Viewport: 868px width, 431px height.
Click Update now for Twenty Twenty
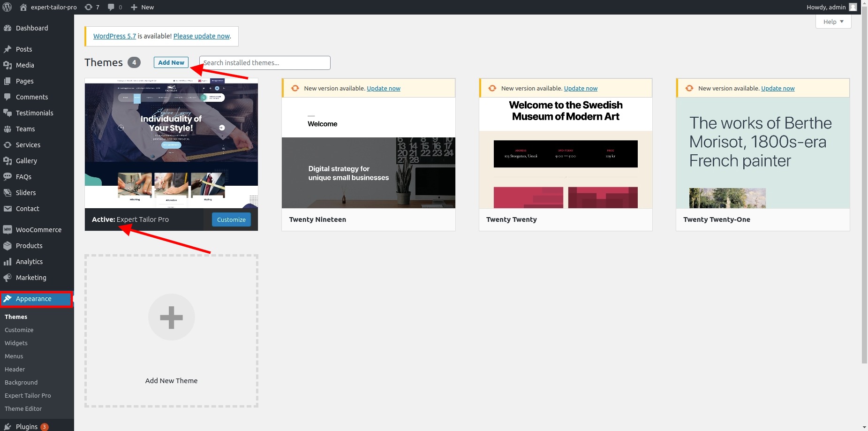click(581, 88)
